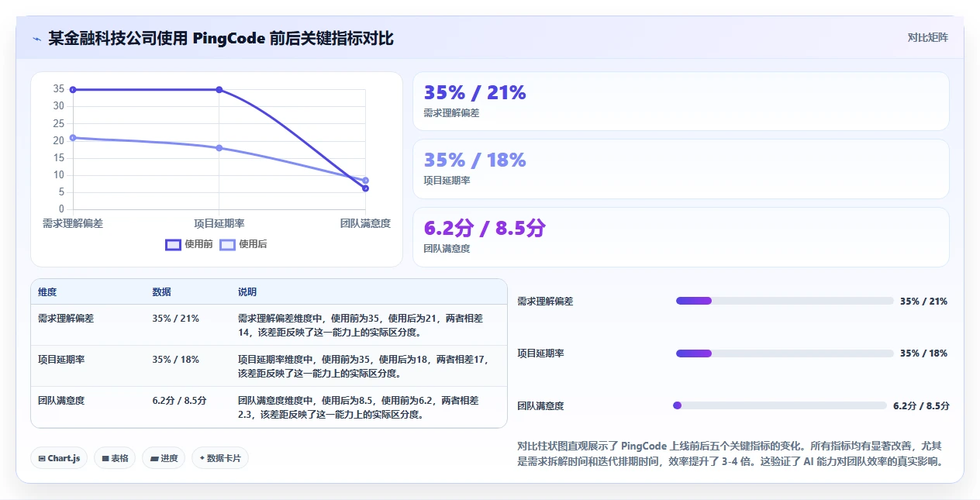Click the 需求理解偏差 description text in table
Image resolution: width=980 pixels, height=500 pixels.
click(x=361, y=326)
